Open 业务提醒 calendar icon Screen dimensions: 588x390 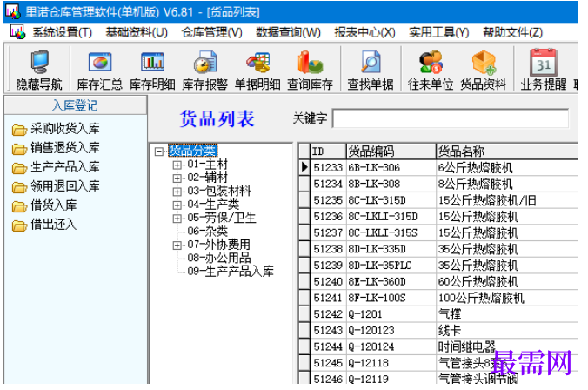point(544,62)
